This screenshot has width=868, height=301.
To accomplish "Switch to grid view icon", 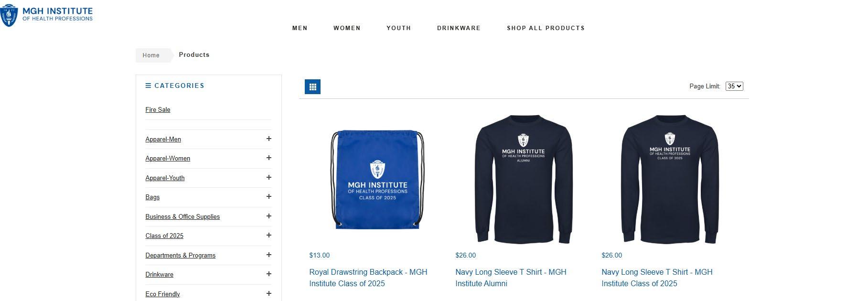I will pos(312,86).
